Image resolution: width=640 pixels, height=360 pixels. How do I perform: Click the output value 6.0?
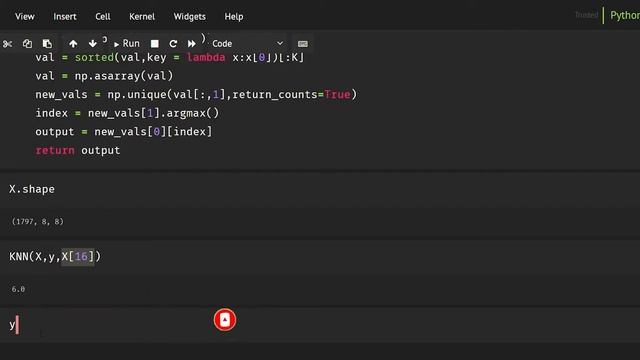click(x=18, y=289)
